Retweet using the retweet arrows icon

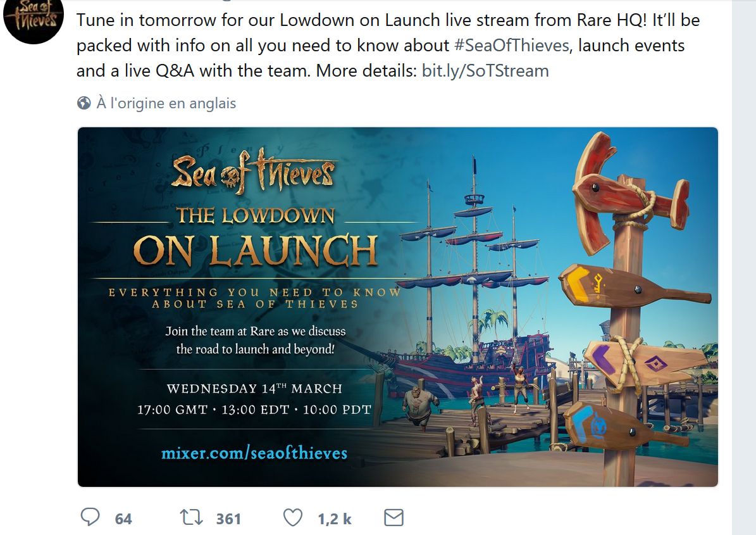191,518
